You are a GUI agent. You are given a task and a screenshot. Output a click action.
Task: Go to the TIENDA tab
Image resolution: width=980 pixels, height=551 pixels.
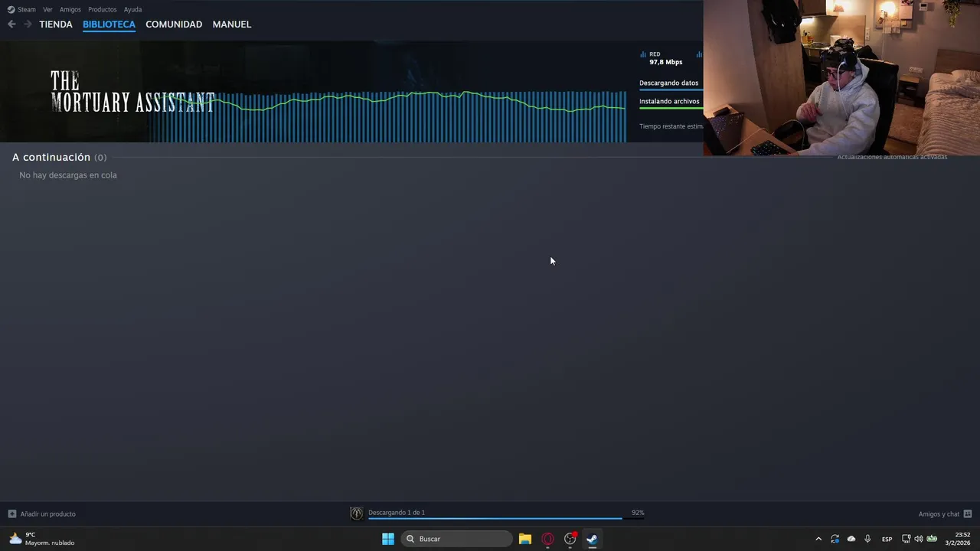[x=56, y=24]
